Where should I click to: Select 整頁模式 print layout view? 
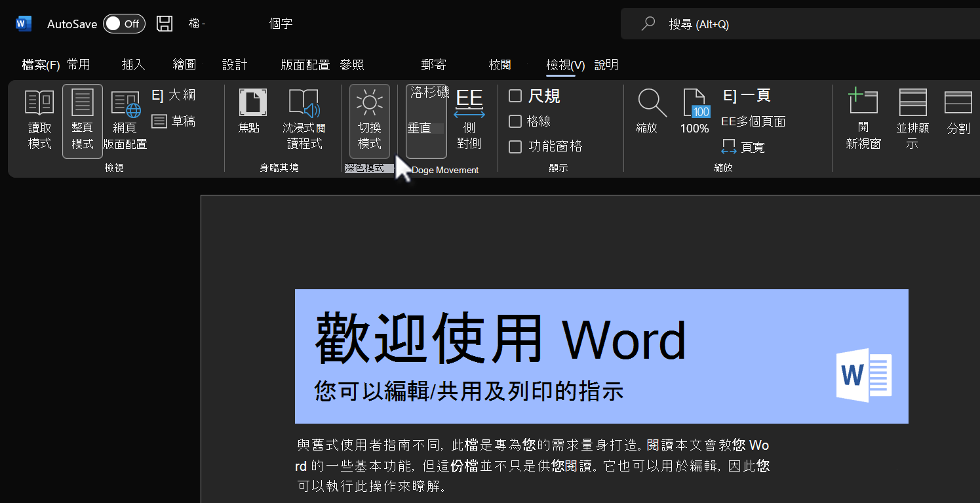[x=83, y=121]
